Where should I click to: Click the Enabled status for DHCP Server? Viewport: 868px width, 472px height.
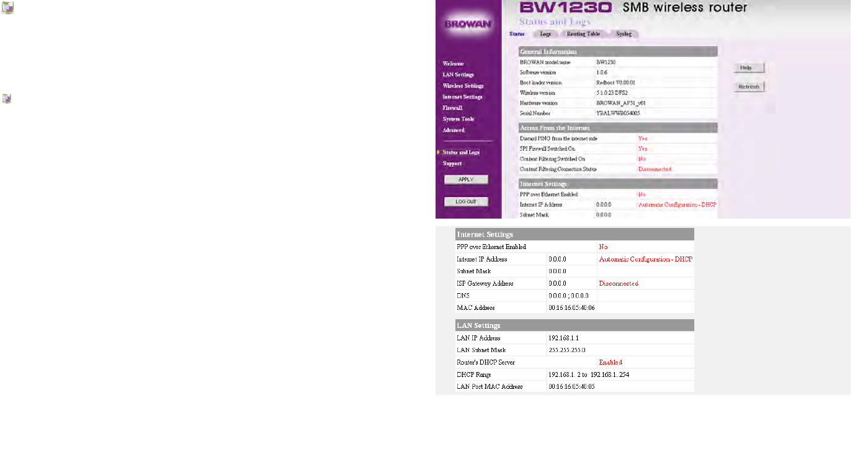(611, 363)
